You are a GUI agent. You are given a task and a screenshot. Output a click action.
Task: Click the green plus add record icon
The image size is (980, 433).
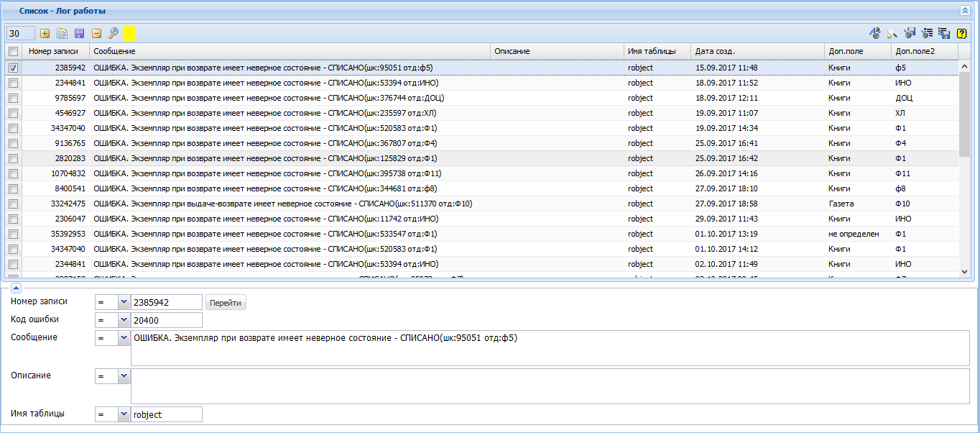click(x=45, y=33)
